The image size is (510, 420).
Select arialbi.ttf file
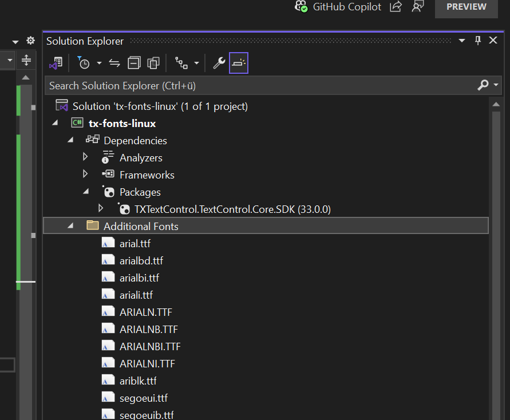[139, 278]
